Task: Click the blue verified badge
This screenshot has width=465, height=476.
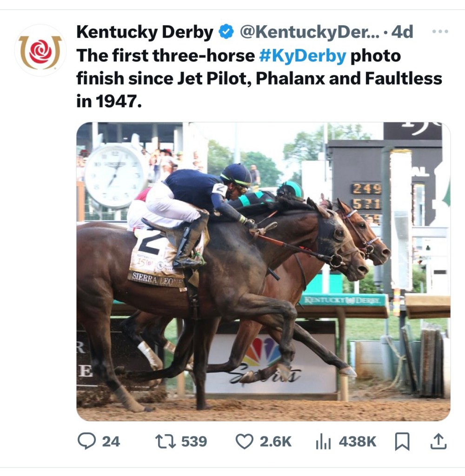Action: click(226, 32)
